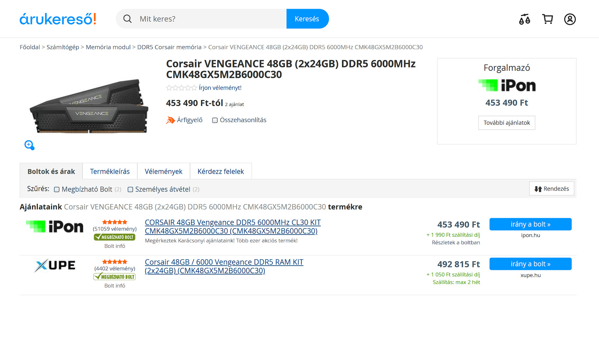Click the xupe.hu domain text
This screenshot has width=599, height=364.
530,275
